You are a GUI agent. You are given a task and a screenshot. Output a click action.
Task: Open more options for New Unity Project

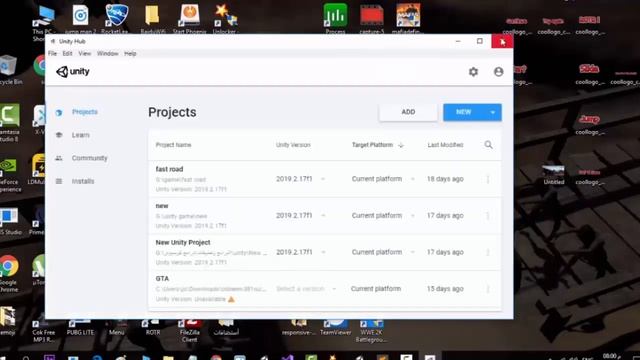coord(488,252)
